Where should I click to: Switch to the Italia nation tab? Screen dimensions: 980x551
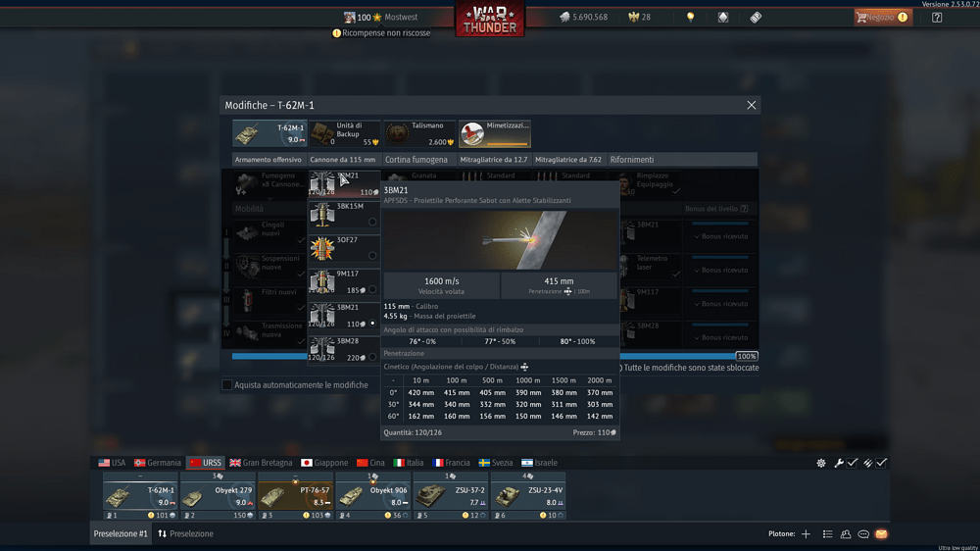(409, 463)
